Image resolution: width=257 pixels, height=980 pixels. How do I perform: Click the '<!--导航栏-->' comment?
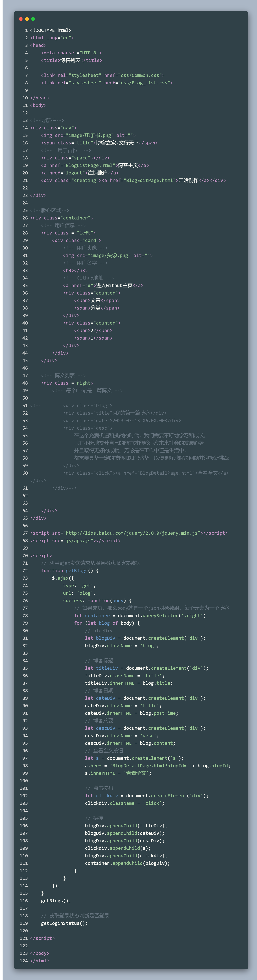tap(47, 120)
